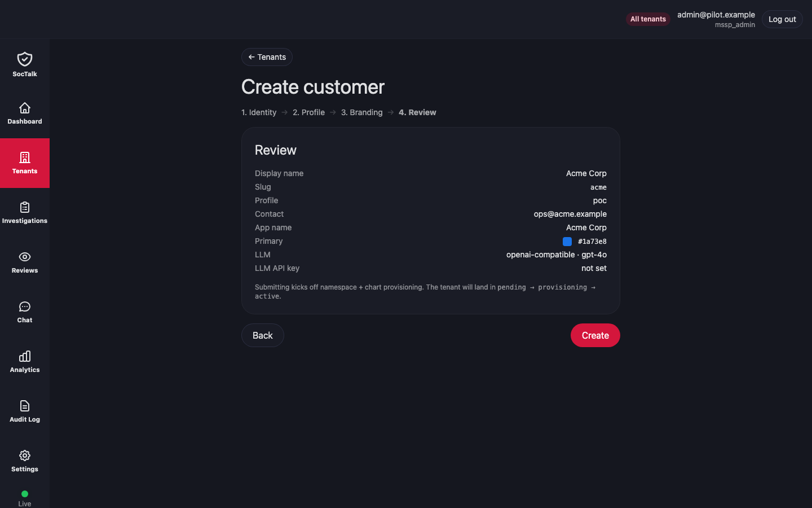This screenshot has width=812, height=508.
Task: Click the blue primary color swatch
Action: point(567,242)
